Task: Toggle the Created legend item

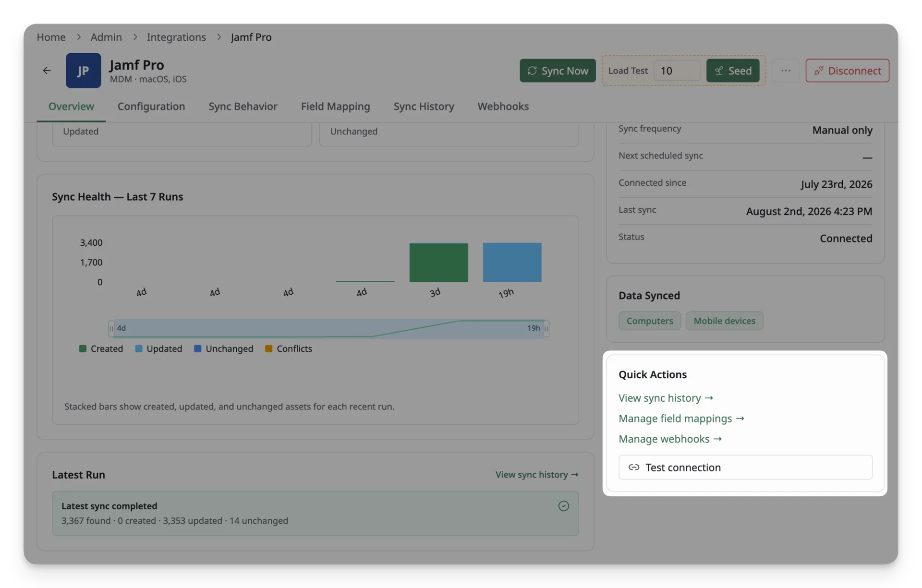Action: 101,348
